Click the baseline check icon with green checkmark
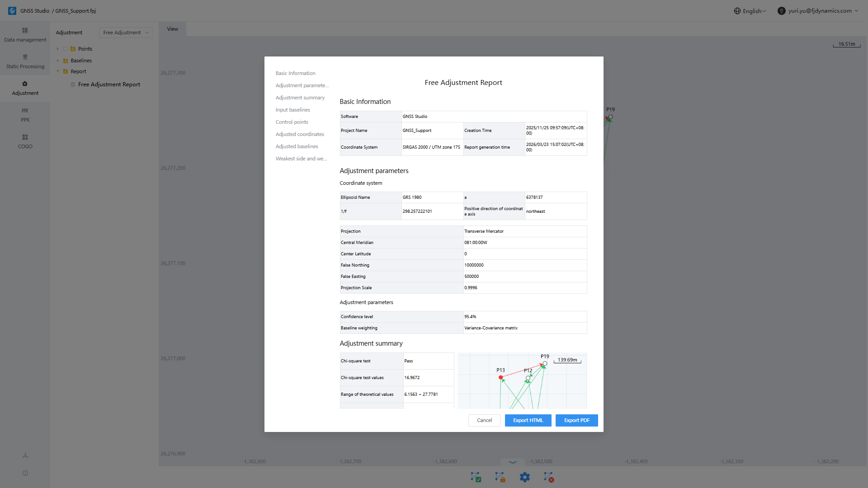Viewport: 868px width, 488px height. click(476, 477)
